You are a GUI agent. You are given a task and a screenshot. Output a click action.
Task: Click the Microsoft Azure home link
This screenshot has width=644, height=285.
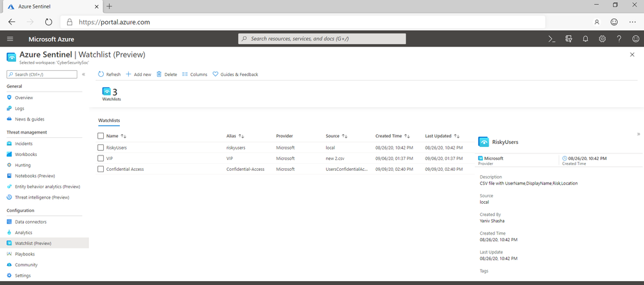[x=52, y=39]
